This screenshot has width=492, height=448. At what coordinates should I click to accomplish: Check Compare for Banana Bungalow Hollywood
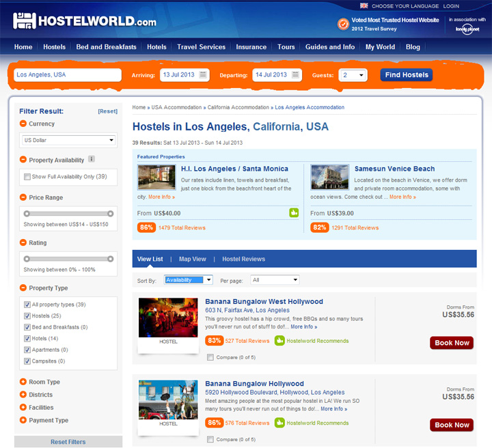pyautogui.click(x=210, y=439)
